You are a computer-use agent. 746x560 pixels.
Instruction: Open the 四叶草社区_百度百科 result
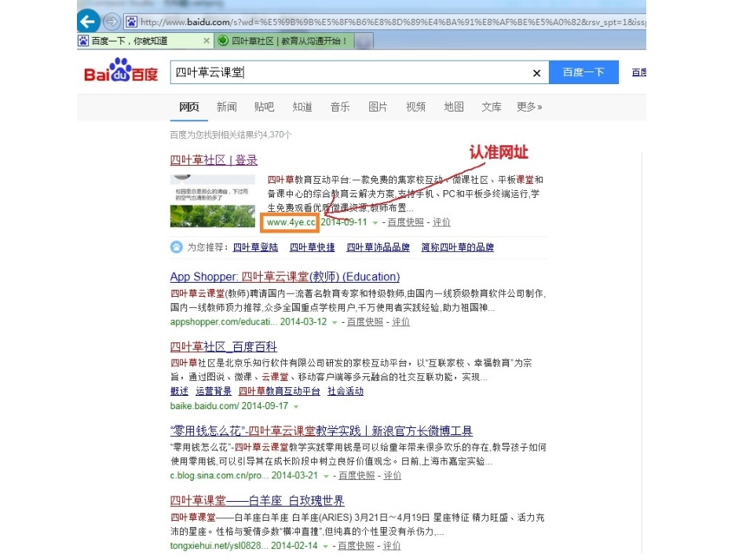[x=224, y=346]
